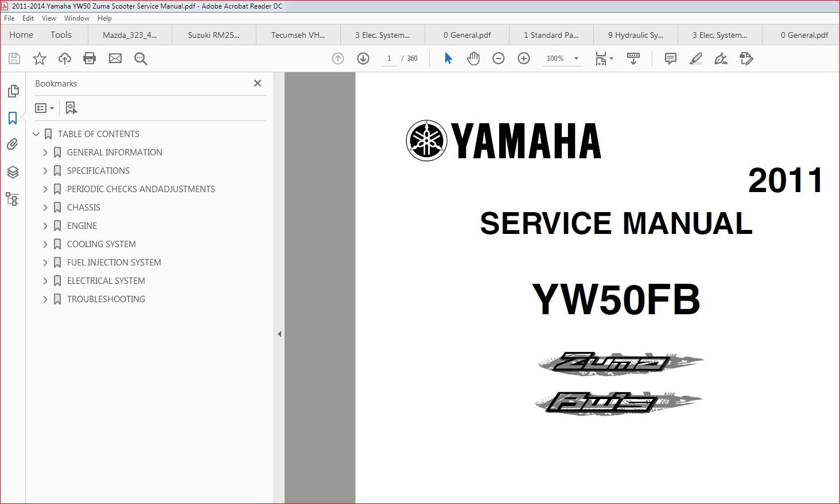Screen dimensions: 840x504
Task: Expand PERIODIC CHECKS ANDADJUSTMENTS bookmark
Action: tap(45, 189)
